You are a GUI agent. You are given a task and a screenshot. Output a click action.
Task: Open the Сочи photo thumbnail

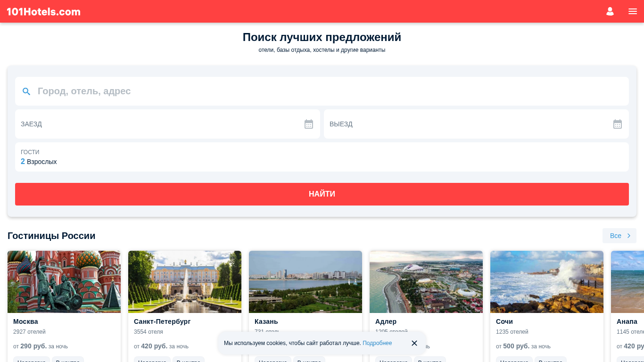coord(547,282)
